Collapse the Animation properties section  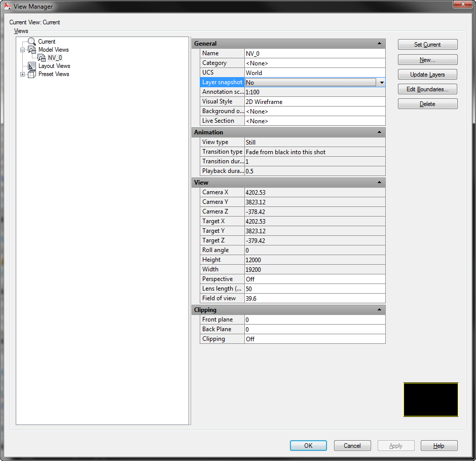click(379, 132)
